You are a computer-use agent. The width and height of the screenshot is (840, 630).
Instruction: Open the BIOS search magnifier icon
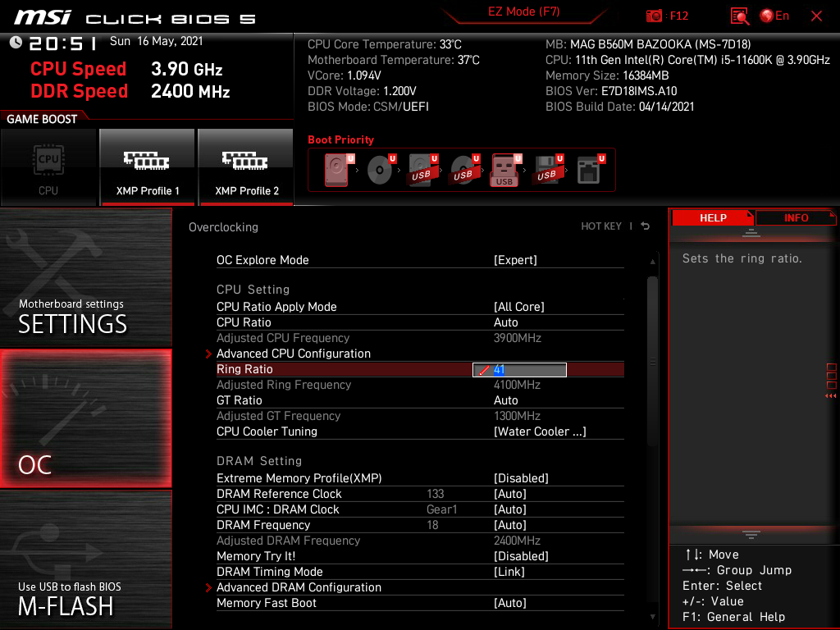click(x=740, y=16)
